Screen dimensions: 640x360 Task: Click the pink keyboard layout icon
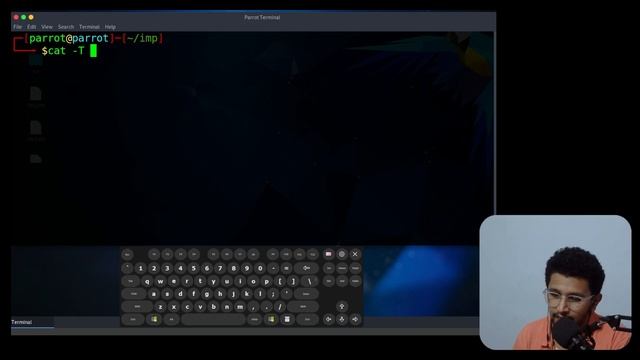329,254
